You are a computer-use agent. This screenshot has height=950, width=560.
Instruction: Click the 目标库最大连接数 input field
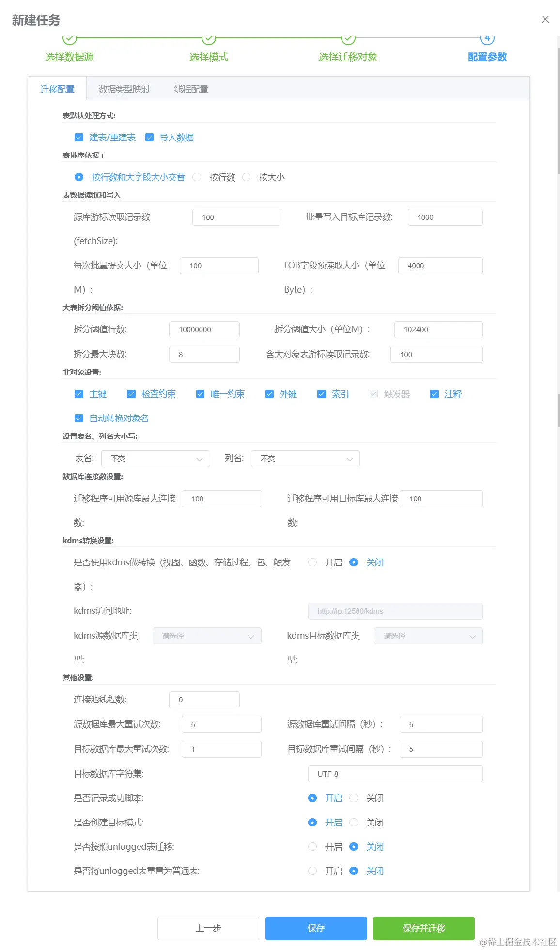point(441,499)
